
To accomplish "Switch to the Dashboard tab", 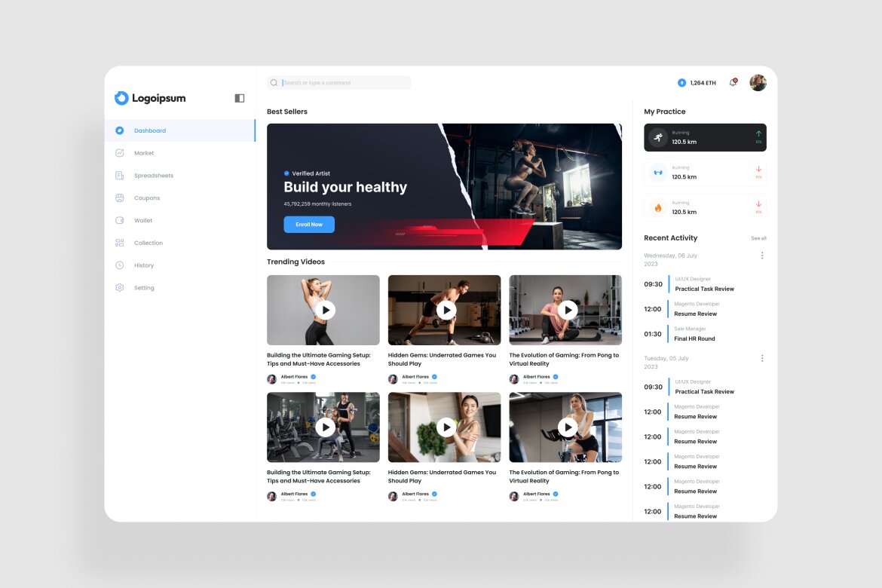I will click(150, 130).
